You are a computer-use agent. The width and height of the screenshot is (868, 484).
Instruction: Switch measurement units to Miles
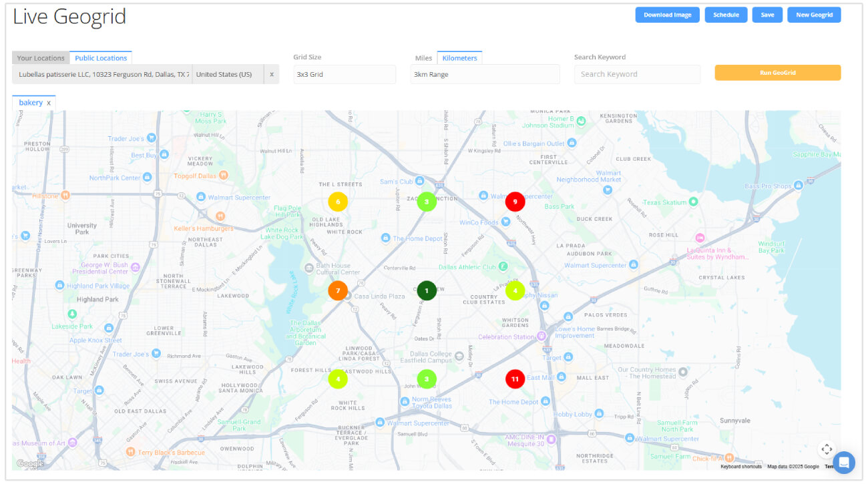(423, 57)
